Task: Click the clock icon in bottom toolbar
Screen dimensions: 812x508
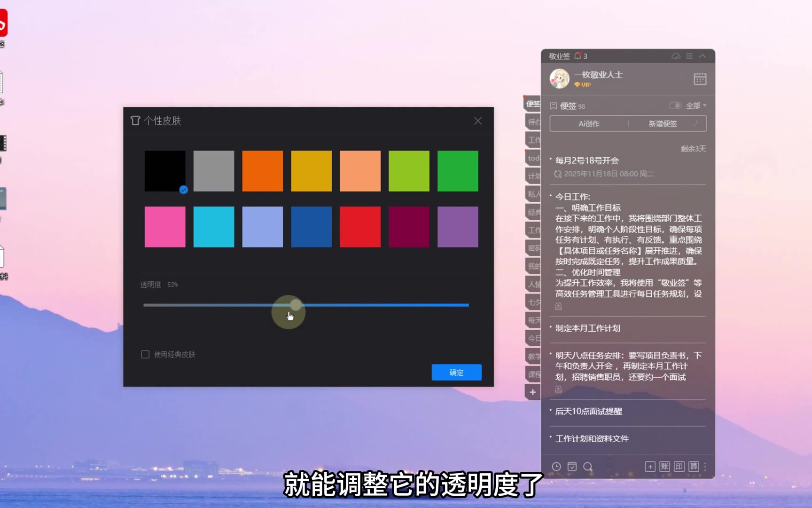Action: click(x=556, y=466)
